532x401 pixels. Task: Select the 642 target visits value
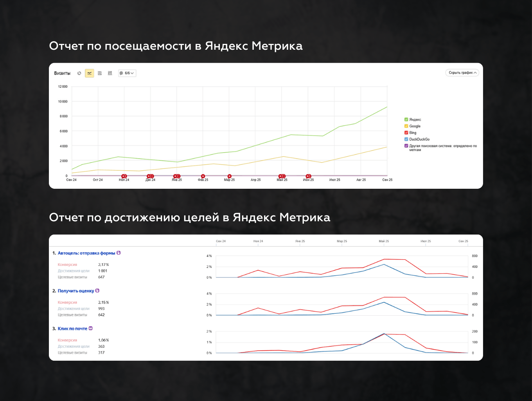(x=101, y=315)
